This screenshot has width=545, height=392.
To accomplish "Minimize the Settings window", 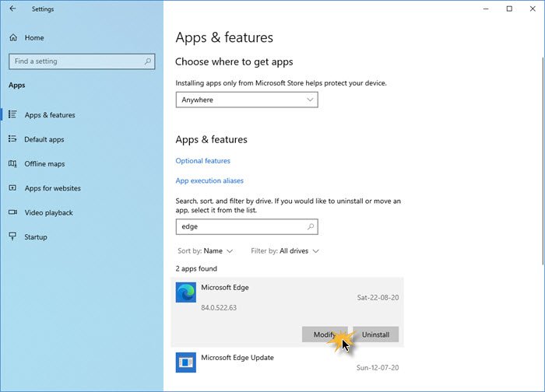I will click(486, 9).
